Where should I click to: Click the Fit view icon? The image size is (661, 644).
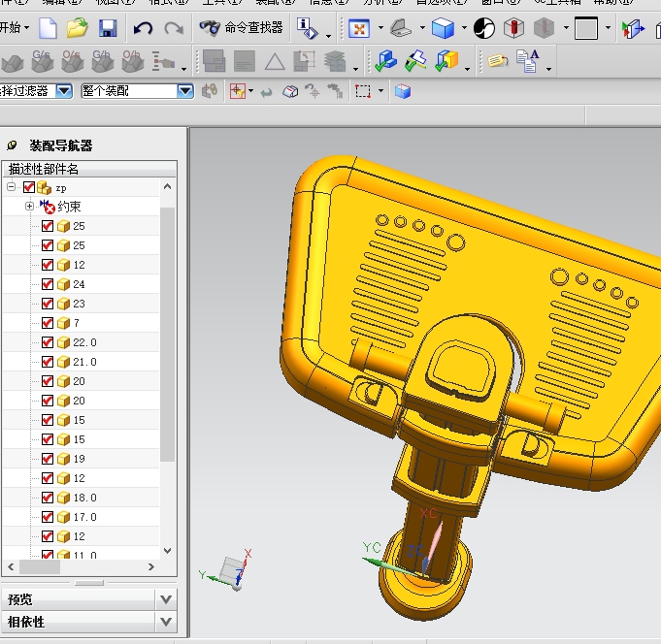pos(358,28)
